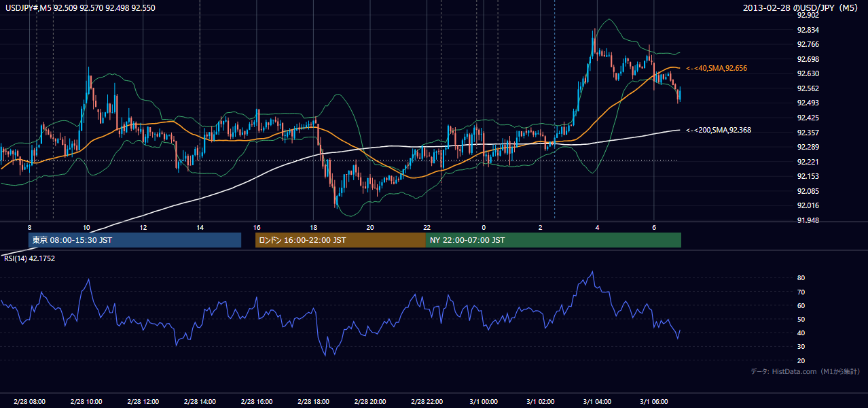Click the RSI scale level 40
Screen dimensions: 868x408
pyautogui.click(x=801, y=333)
